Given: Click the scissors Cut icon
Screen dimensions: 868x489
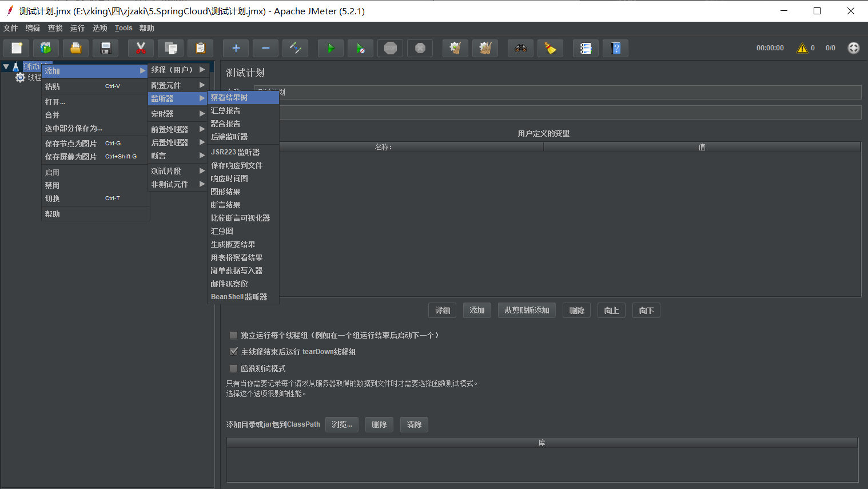Looking at the screenshot, I should click(141, 49).
